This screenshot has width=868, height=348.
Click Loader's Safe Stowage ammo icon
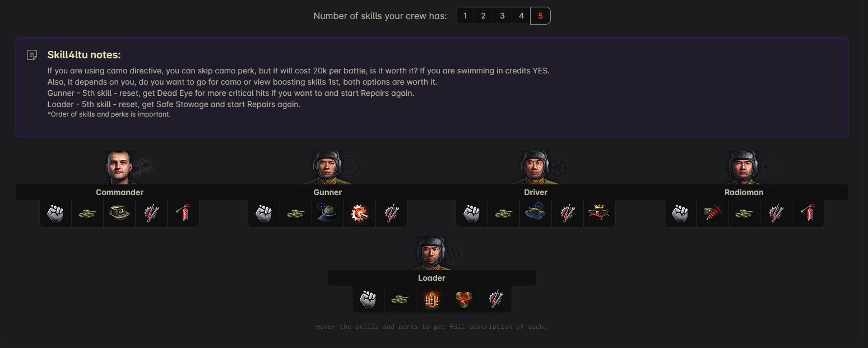tap(431, 299)
